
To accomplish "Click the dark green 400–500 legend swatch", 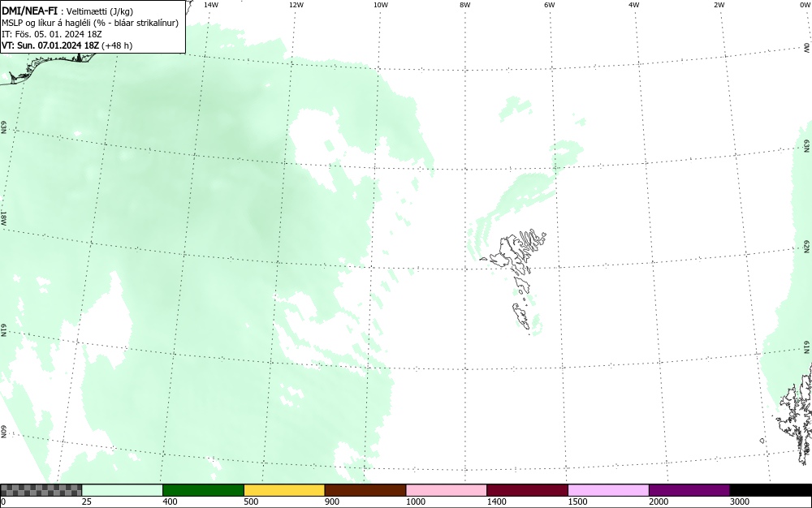I will (x=203, y=490).
